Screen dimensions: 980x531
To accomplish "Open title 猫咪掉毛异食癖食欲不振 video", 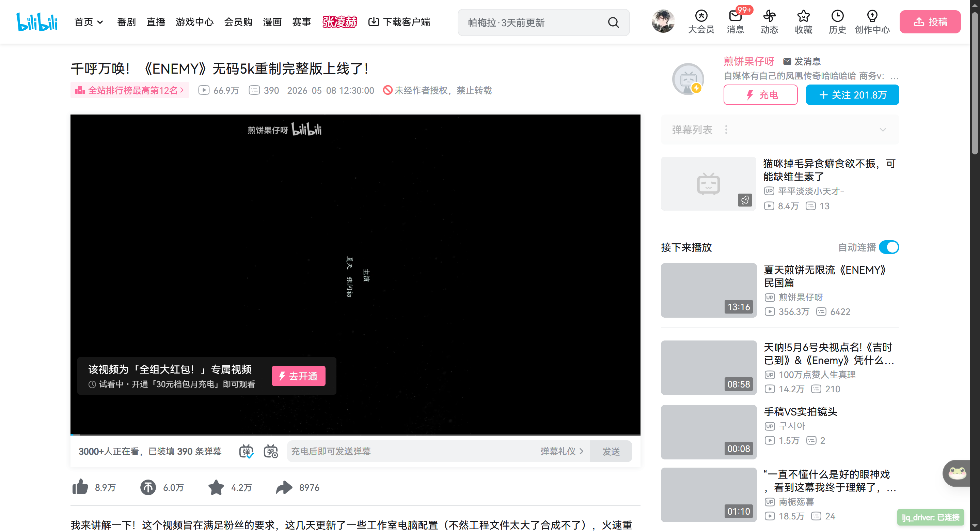I will click(x=829, y=170).
